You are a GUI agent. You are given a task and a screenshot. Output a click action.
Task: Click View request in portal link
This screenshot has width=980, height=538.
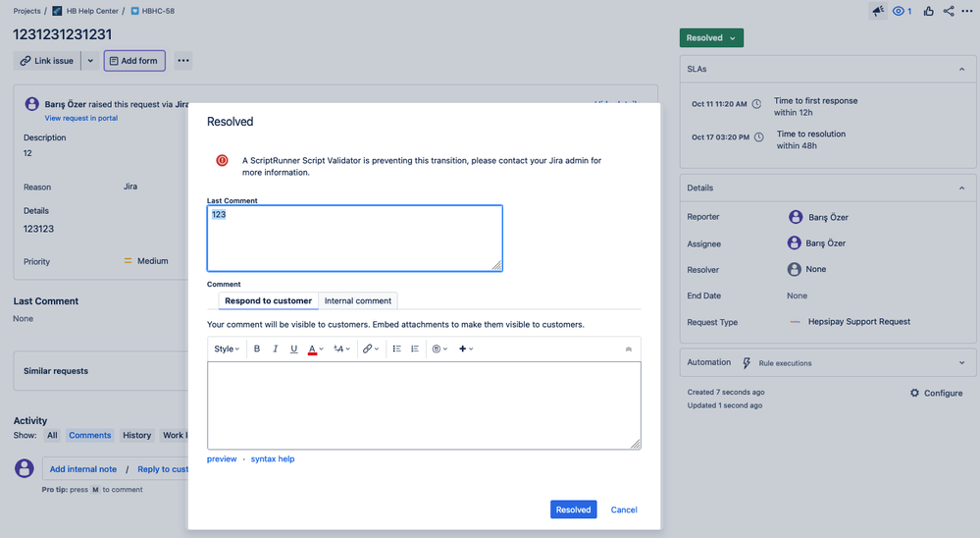pos(81,118)
